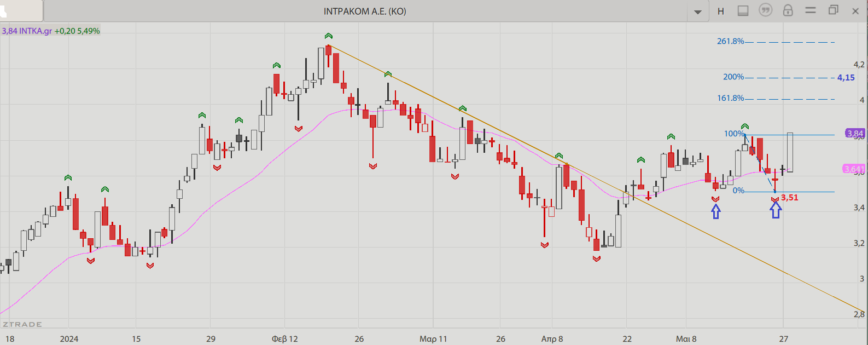The height and width of the screenshot is (345, 868).
Task: Click the red 3,51 low price label
Action: 789,198
